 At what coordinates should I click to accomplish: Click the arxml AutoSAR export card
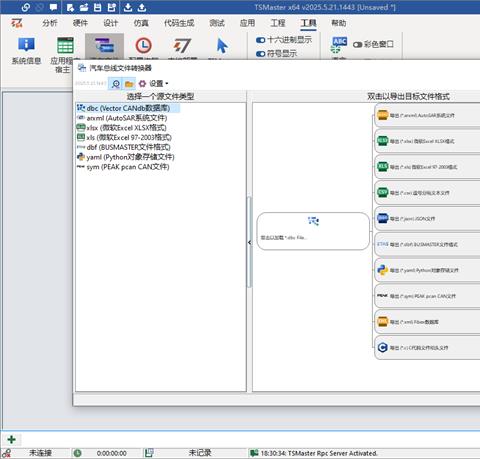[x=427, y=115]
